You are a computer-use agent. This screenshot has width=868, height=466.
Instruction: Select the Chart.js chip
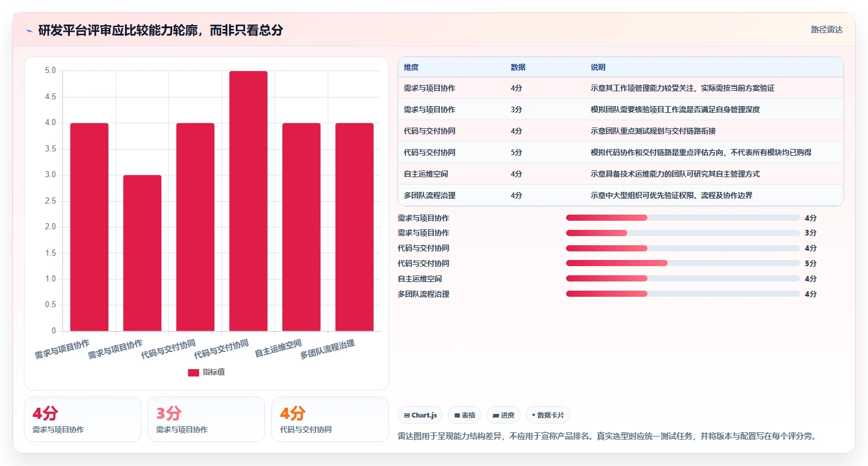tap(420, 415)
